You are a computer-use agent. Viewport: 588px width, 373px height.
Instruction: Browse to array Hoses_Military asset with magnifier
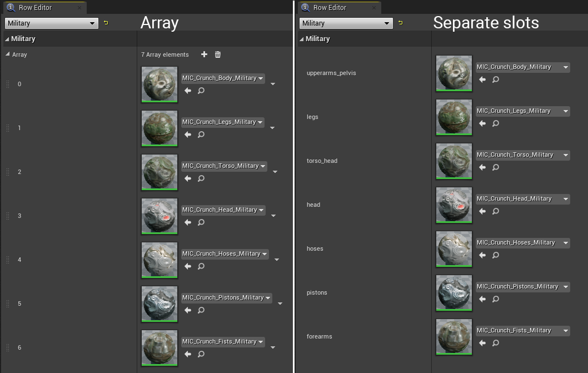coord(201,266)
